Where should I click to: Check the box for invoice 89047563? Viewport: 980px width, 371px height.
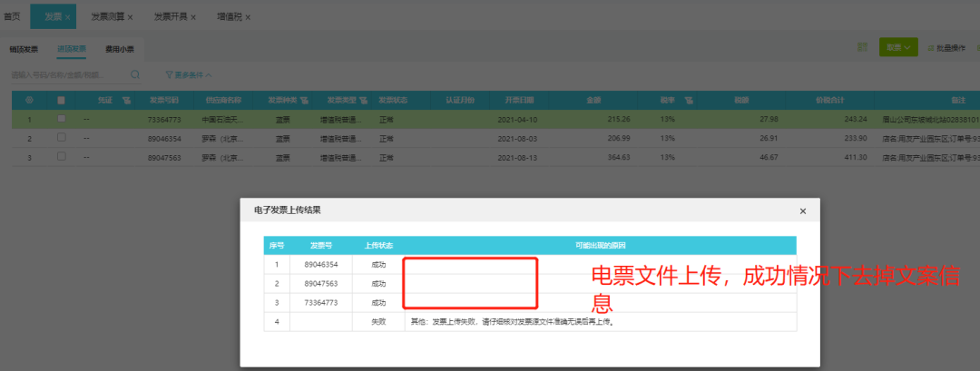point(62,157)
